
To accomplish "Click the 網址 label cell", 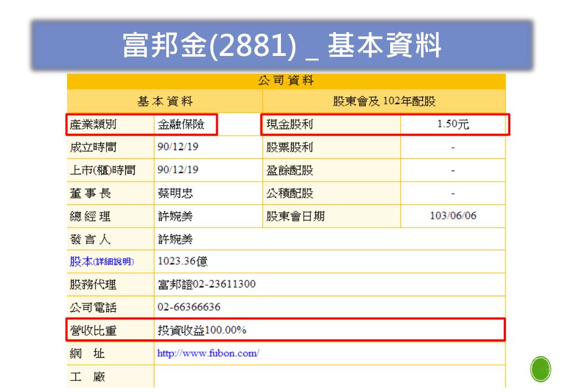I will pyautogui.click(x=111, y=353).
